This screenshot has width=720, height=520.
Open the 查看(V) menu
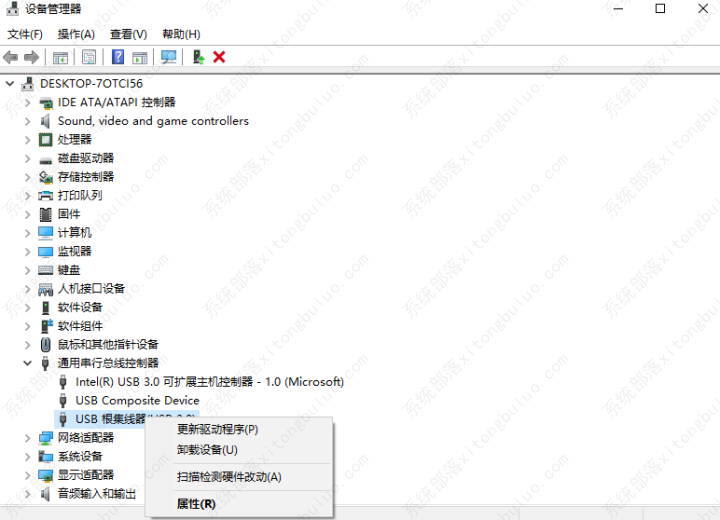128,34
